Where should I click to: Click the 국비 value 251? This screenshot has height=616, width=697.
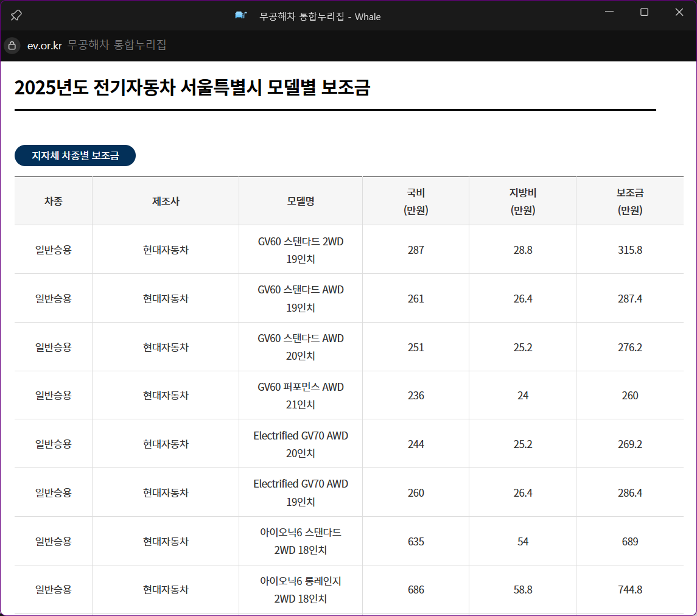[416, 347]
